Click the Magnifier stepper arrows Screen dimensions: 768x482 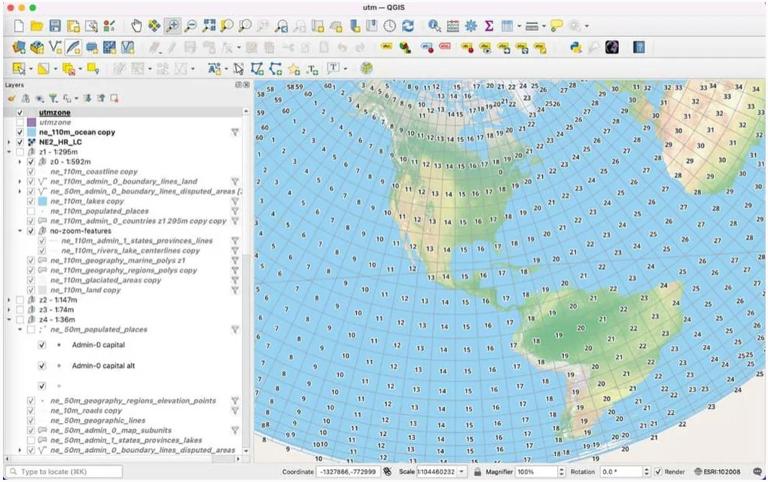pos(561,472)
